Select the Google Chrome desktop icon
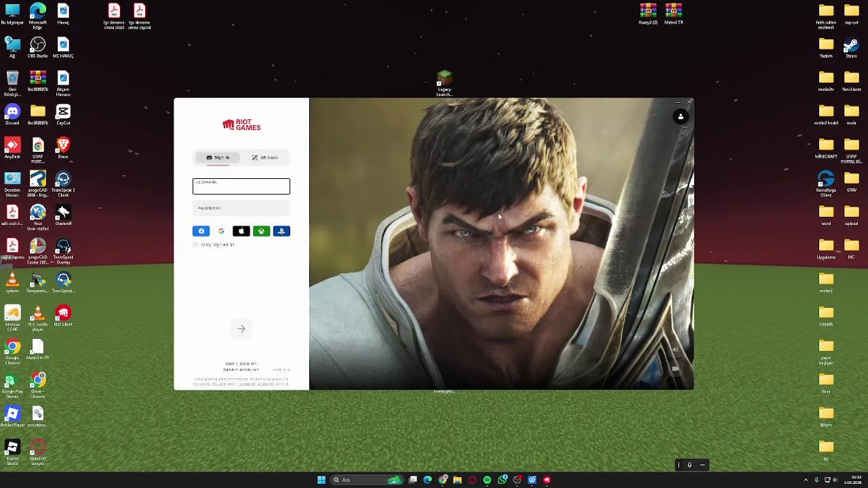The height and width of the screenshot is (488, 868). (x=12, y=352)
